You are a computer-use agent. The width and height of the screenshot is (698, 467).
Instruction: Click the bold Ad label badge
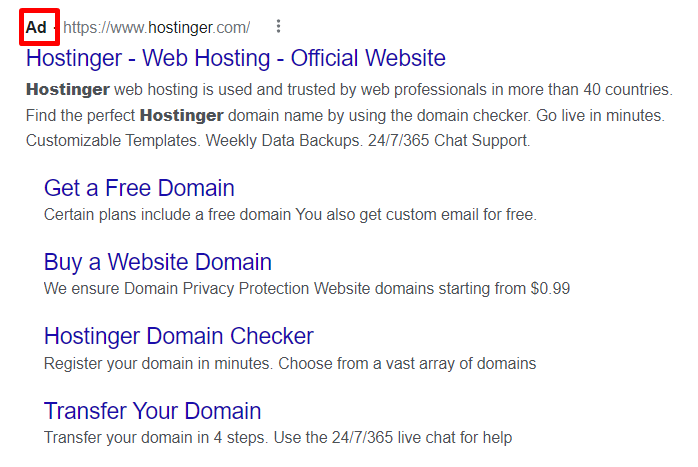[x=36, y=27]
